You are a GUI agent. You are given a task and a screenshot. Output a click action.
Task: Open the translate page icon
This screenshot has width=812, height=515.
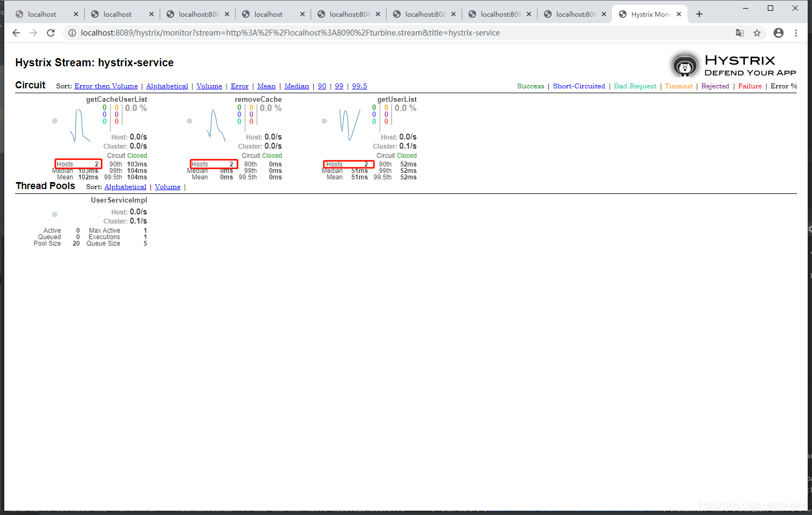[x=740, y=33]
